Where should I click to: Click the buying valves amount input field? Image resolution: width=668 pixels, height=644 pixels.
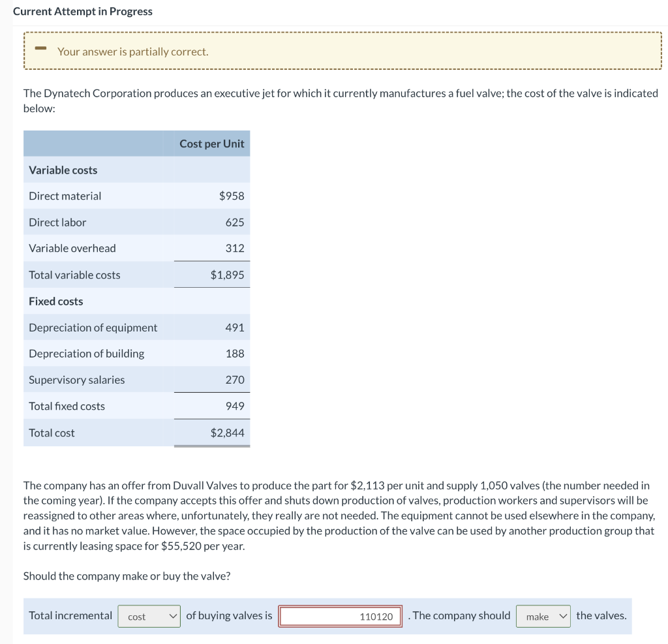(x=340, y=617)
